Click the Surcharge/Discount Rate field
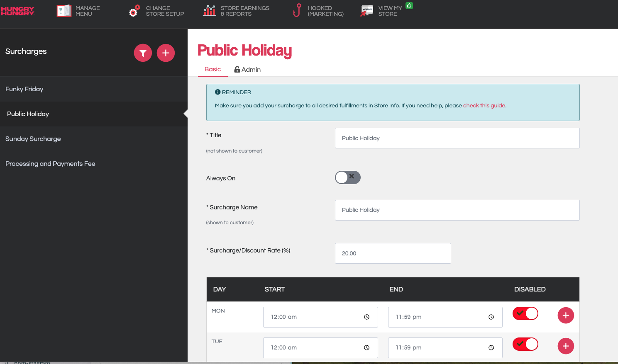 tap(393, 253)
